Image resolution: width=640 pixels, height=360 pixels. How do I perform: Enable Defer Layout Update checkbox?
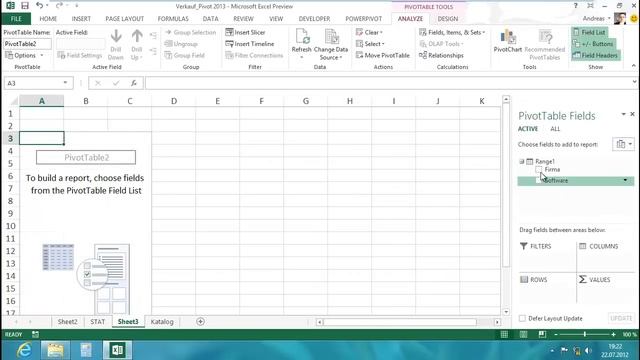[522, 318]
